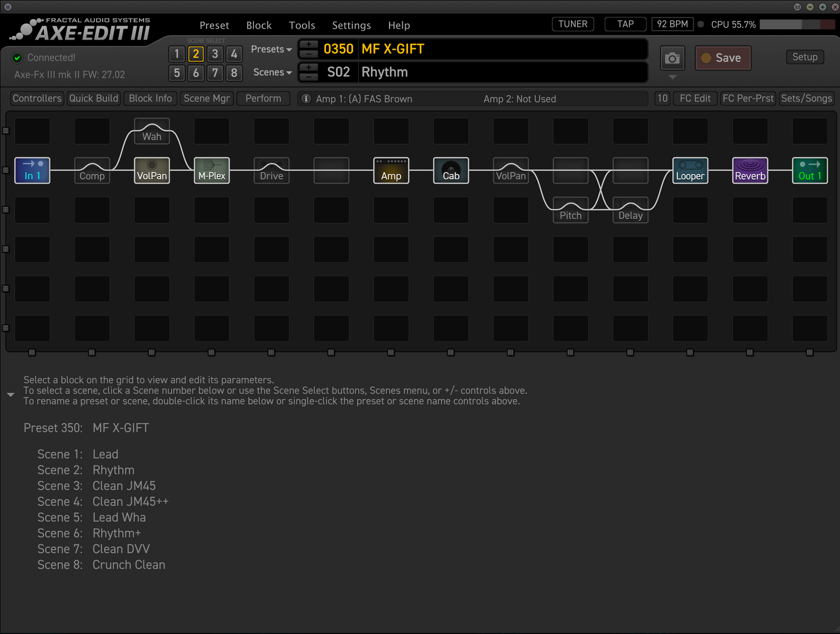
Task: Select the Cab block
Action: pyautogui.click(x=451, y=170)
